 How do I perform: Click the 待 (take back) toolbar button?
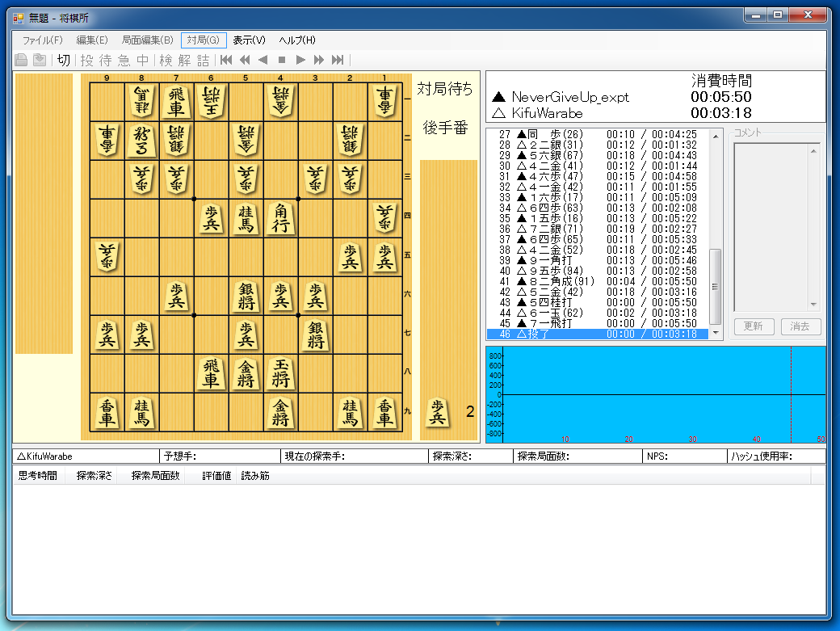pos(106,60)
